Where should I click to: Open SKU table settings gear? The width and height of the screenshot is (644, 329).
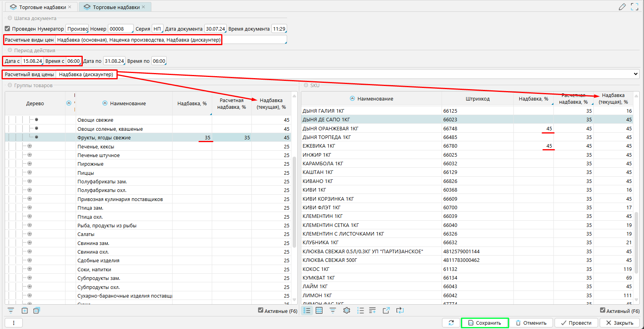pyautogui.click(x=347, y=311)
